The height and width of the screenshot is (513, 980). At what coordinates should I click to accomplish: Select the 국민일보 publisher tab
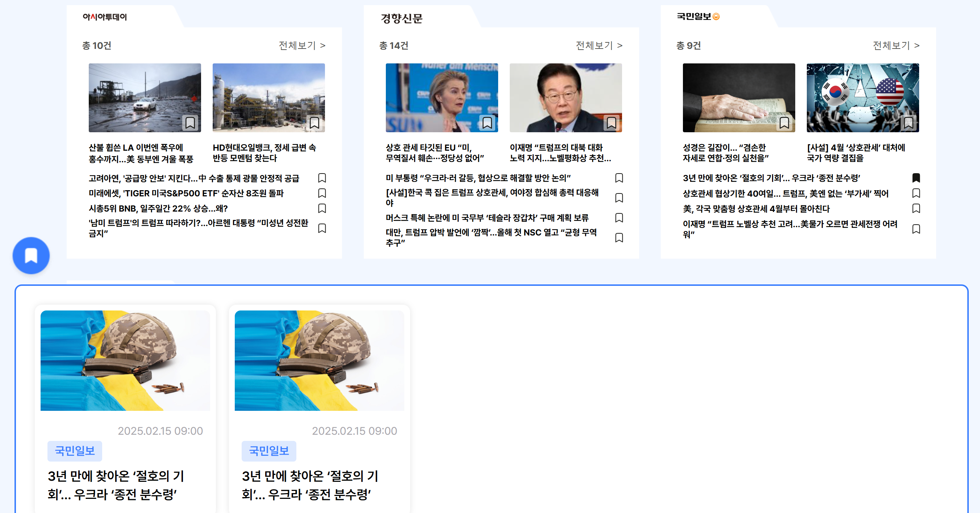pos(698,16)
